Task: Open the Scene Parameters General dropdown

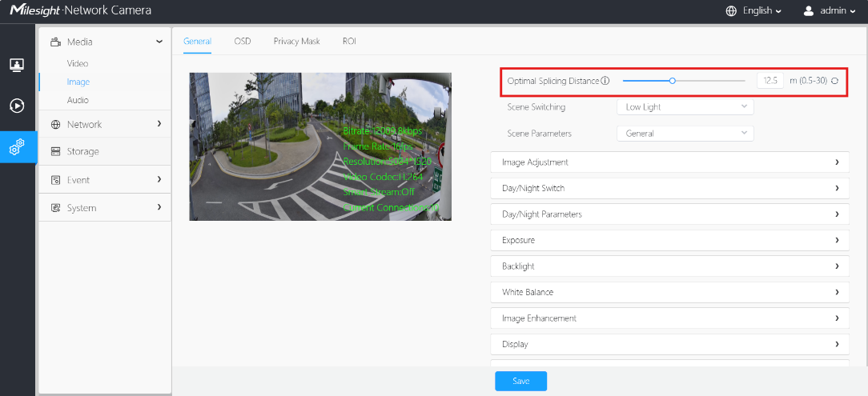Action: [x=685, y=134]
